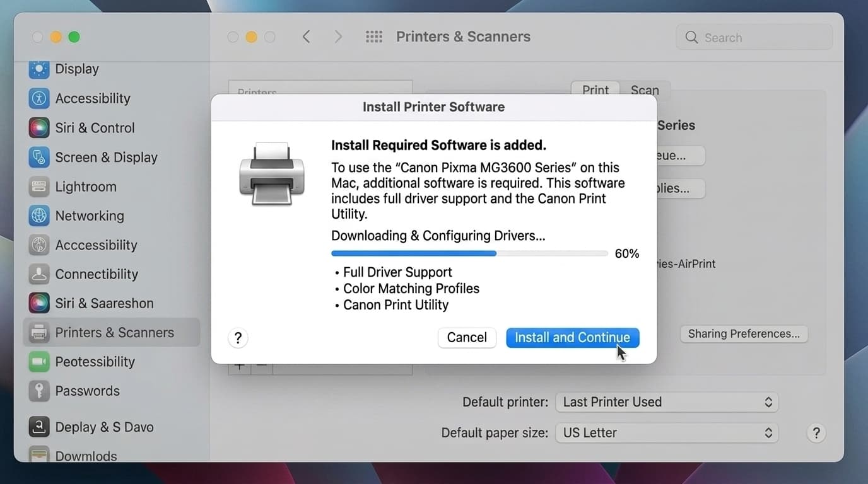The width and height of the screenshot is (868, 484).
Task: Open the help button beside paper size
Action: coord(816,433)
